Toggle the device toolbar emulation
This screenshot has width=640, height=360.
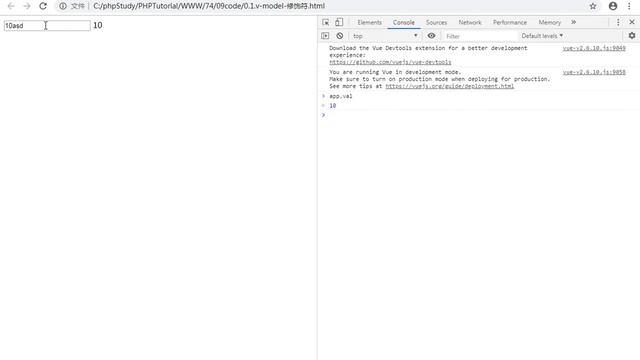pos(339,22)
